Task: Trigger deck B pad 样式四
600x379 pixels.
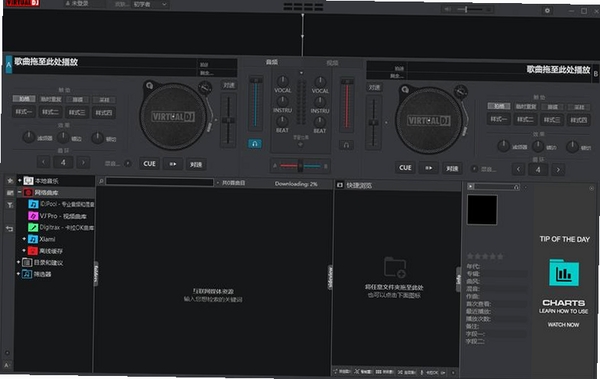Action: 578,120
